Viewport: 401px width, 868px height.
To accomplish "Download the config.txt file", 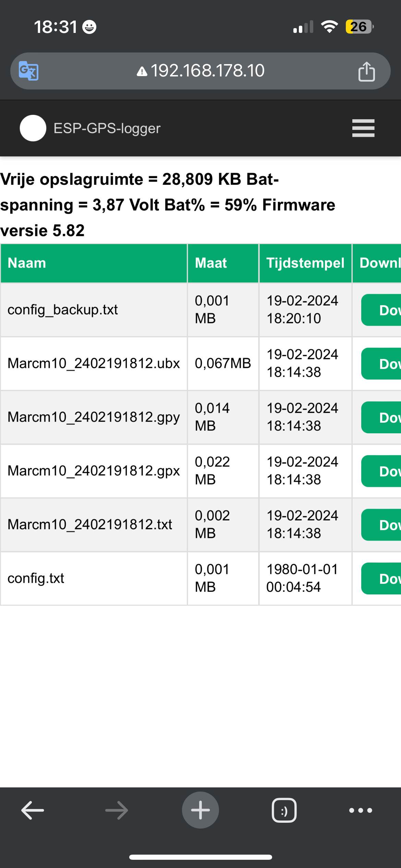I will pyautogui.click(x=381, y=579).
